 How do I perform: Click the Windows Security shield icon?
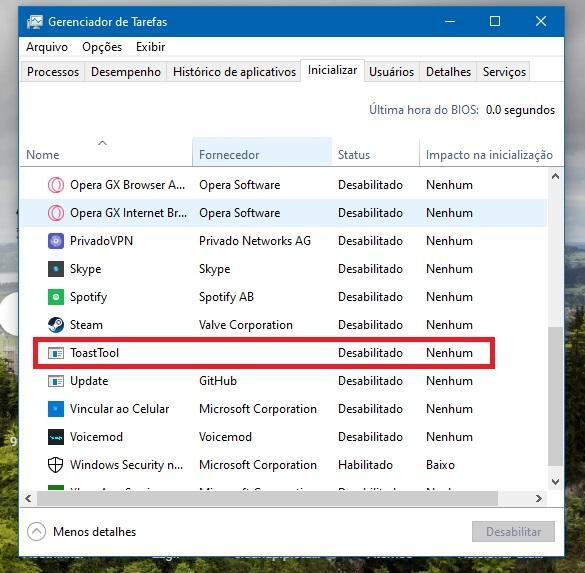(x=56, y=465)
